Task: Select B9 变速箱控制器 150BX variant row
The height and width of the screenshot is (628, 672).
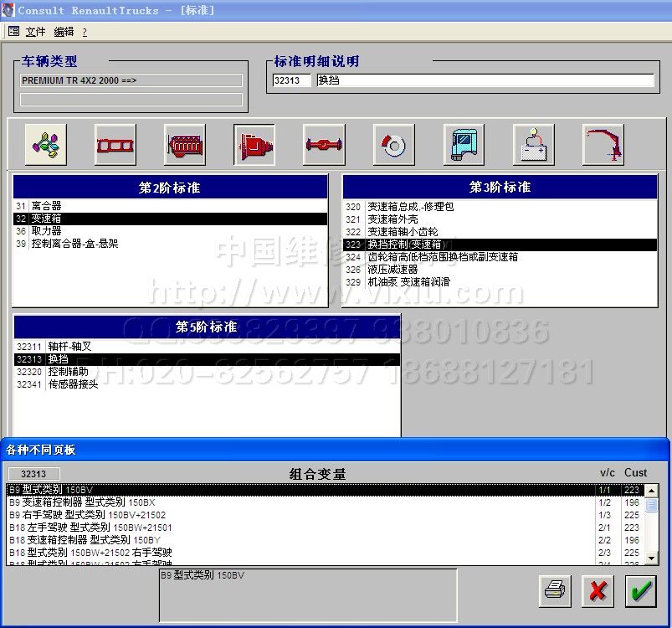Action: pos(82,502)
